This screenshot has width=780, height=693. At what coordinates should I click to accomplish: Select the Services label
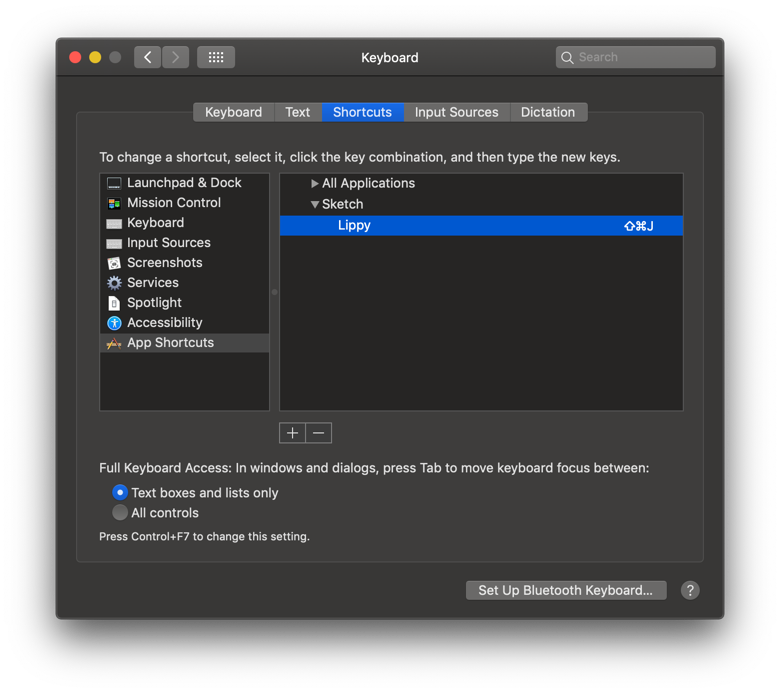pos(153,283)
